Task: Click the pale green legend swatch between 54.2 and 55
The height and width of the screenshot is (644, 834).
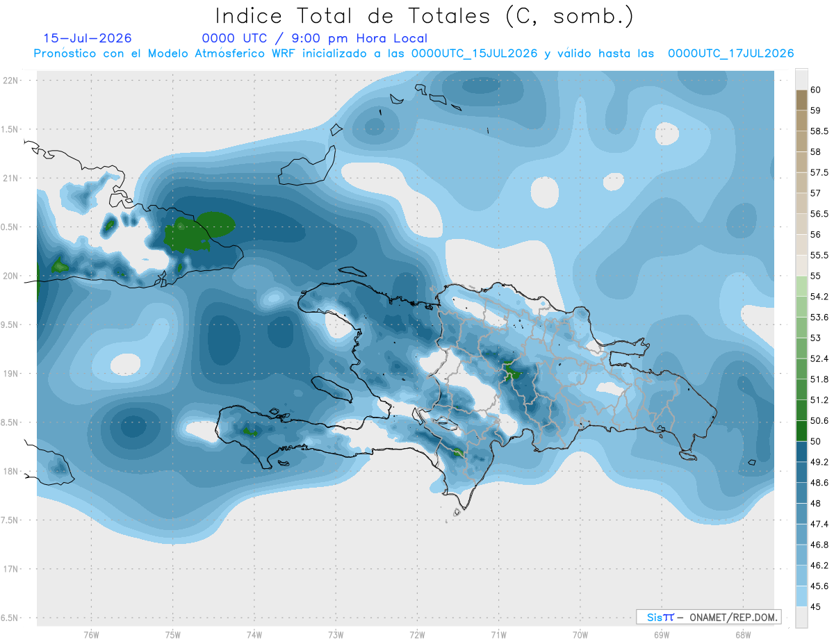Action: pos(801,286)
